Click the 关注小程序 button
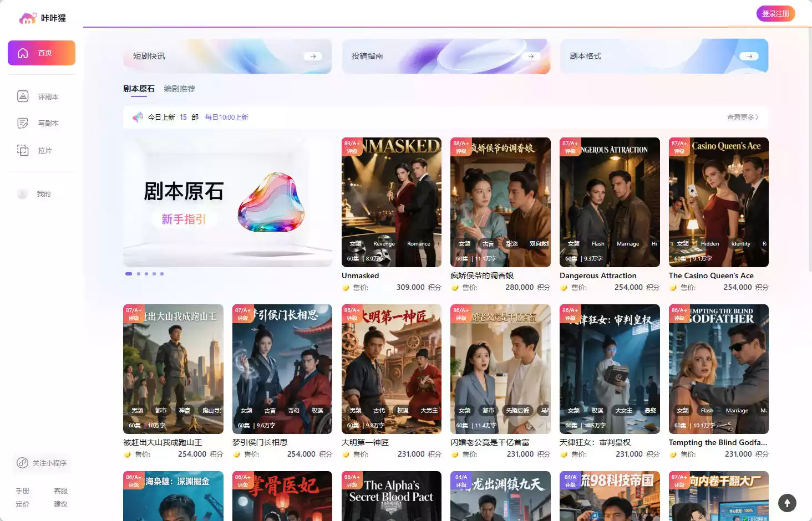Screen dimensions: 812x521 click(42, 463)
